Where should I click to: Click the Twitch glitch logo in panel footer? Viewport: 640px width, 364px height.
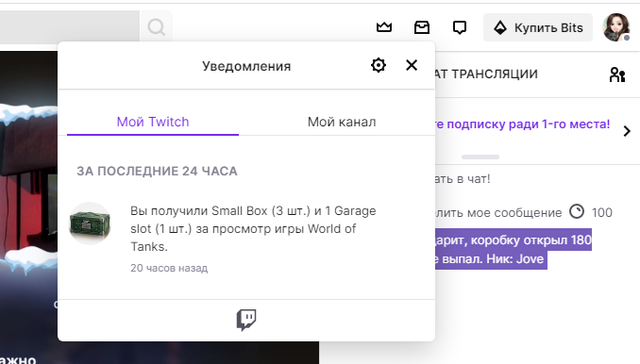click(246, 320)
